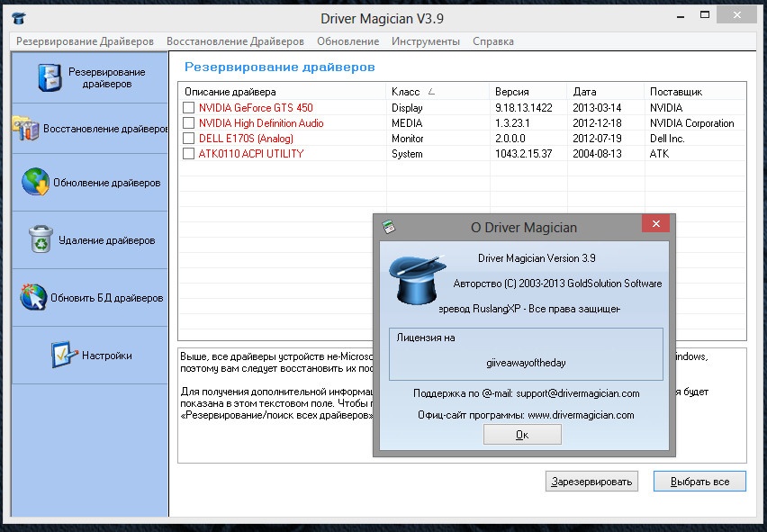Image resolution: width=767 pixels, height=532 pixels.
Task: Click the Display class cell
Action: [x=407, y=108]
